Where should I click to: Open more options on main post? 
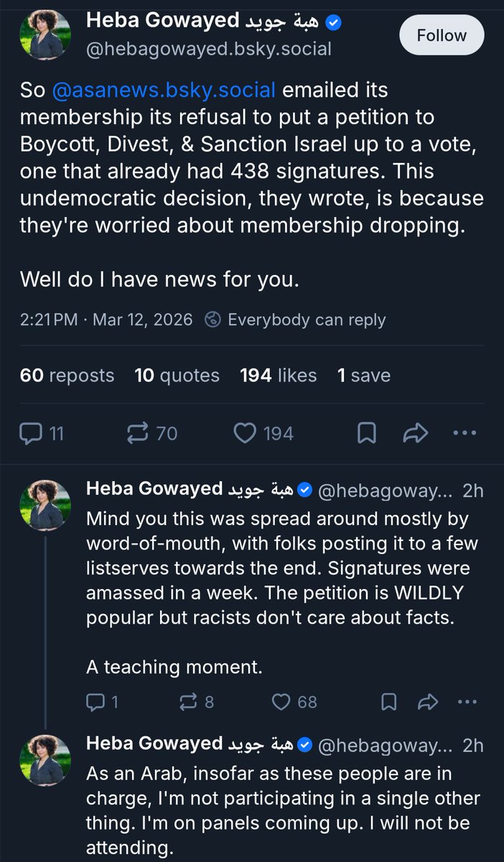[465, 433]
